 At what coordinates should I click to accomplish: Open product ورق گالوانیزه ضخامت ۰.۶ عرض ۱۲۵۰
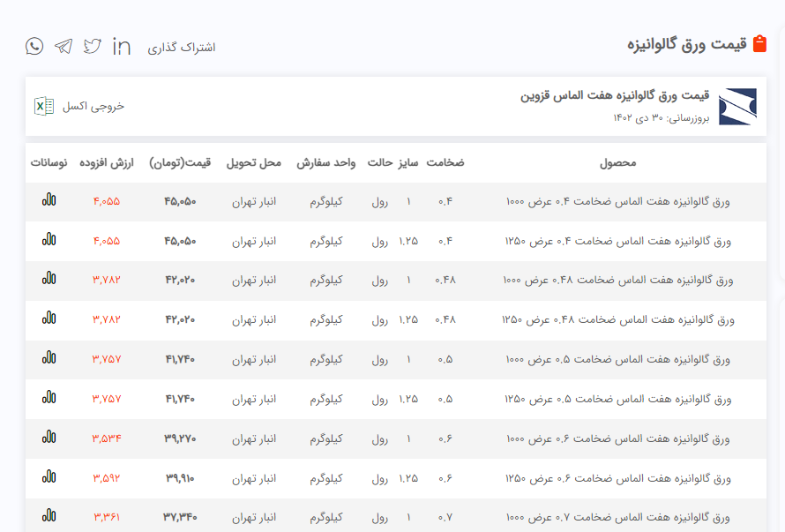(x=617, y=478)
